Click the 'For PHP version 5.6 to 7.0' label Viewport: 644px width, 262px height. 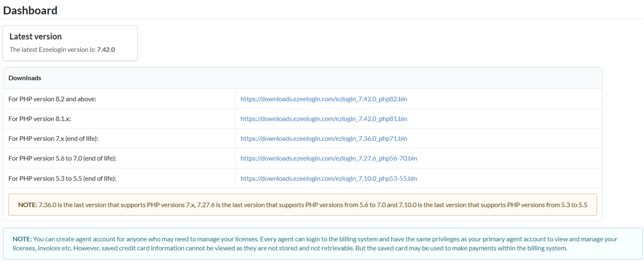63,158
